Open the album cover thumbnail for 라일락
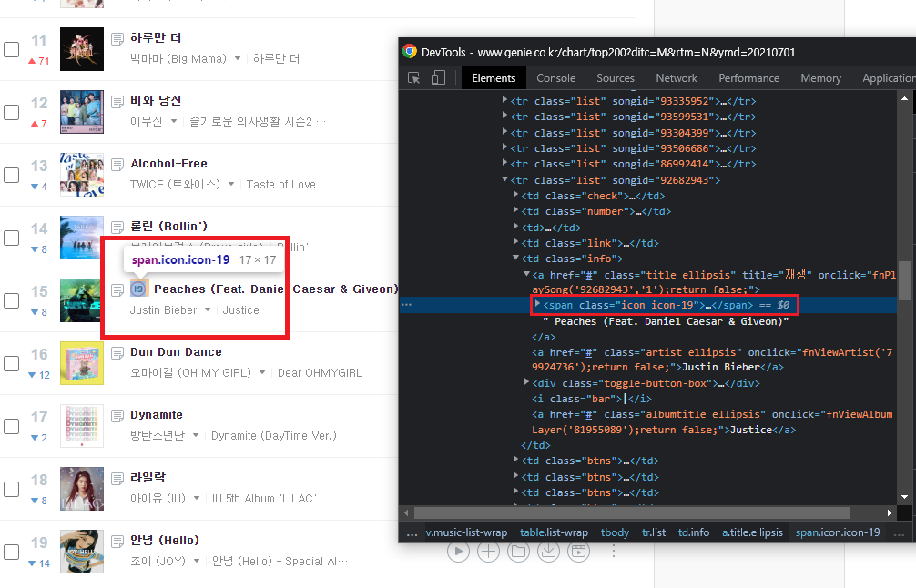Image resolution: width=916 pixels, height=588 pixels. [x=82, y=489]
